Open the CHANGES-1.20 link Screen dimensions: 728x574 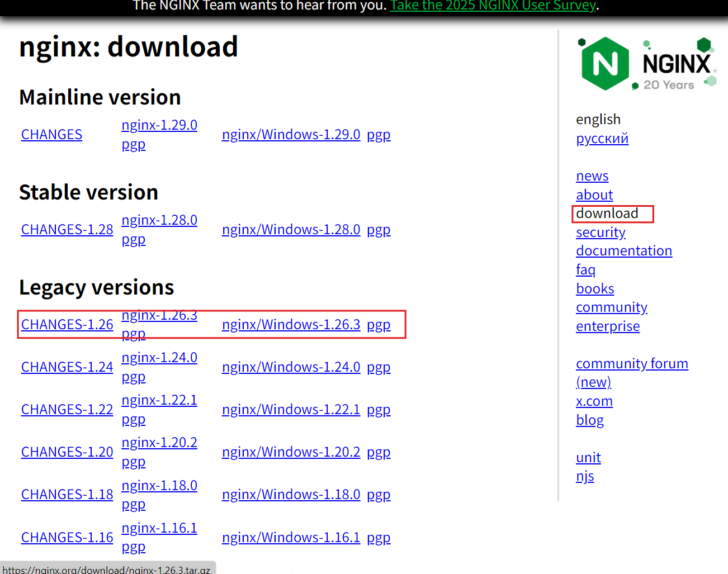point(67,452)
